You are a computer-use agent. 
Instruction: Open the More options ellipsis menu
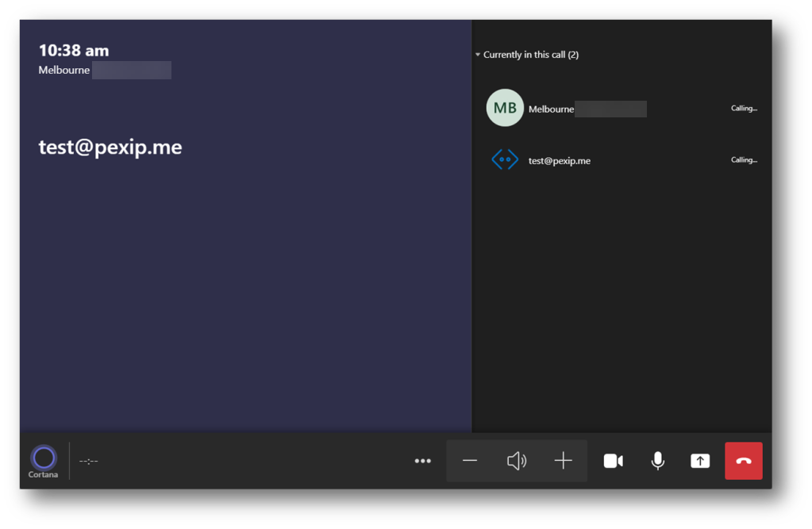coord(423,461)
